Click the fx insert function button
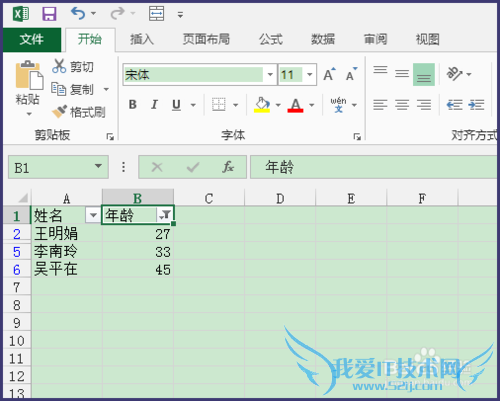500x401 pixels. [228, 167]
